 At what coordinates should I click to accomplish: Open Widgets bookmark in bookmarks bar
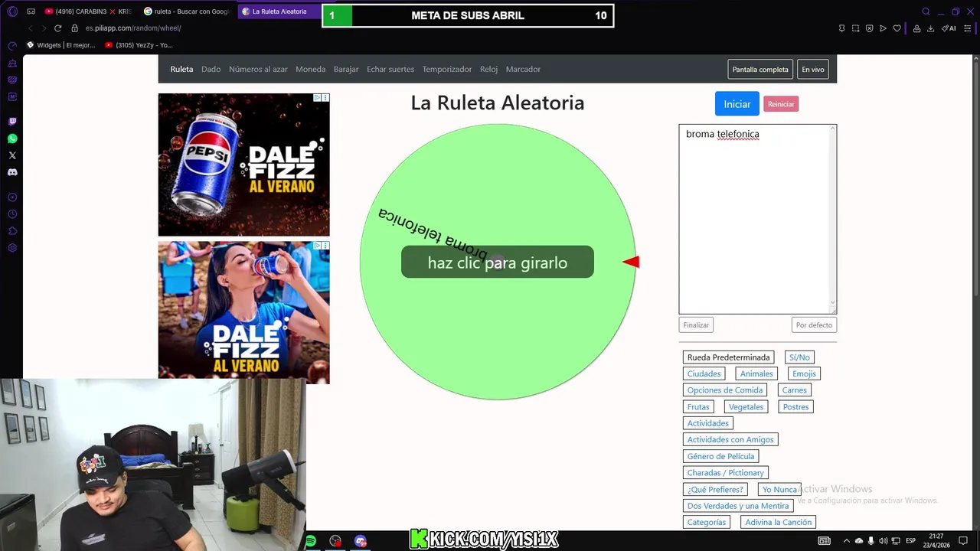tap(61, 45)
